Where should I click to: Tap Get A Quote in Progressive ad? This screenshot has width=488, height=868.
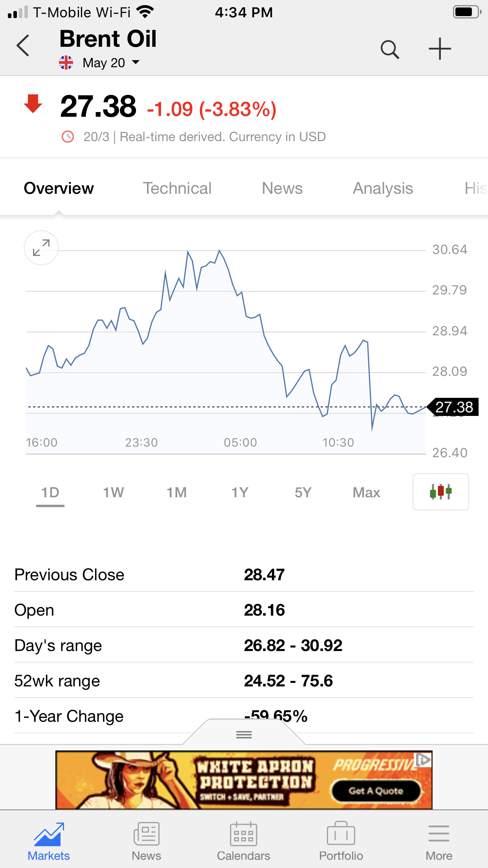point(376,791)
